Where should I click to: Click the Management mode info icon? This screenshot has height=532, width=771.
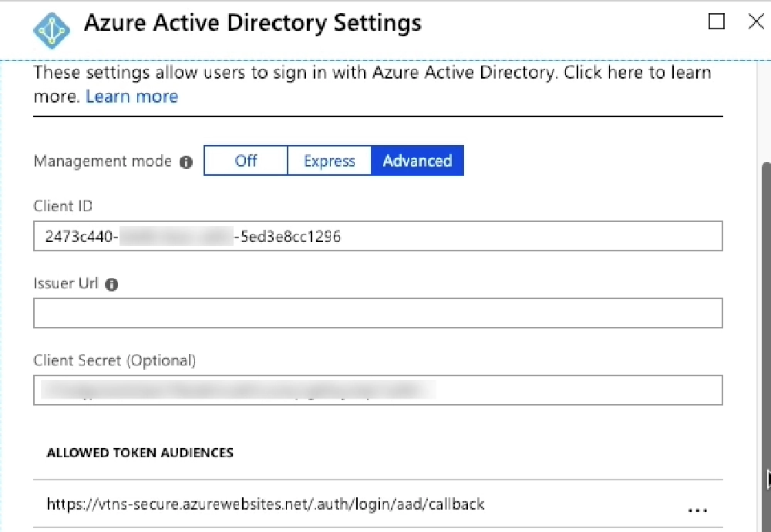[x=186, y=162]
